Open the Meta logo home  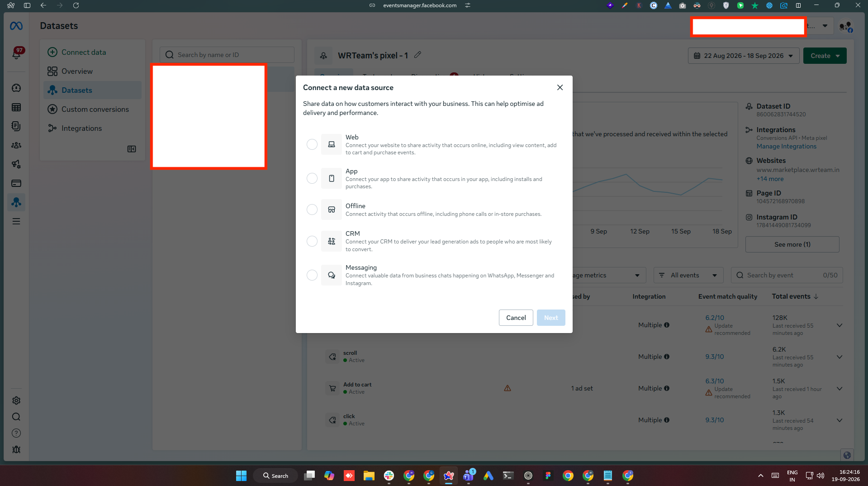pos(16,26)
